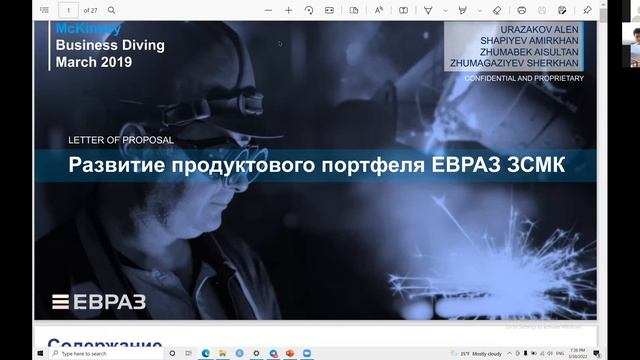Click the name SHAPIYEV AMIRKHAN
Image resolution: width=640 pixels, height=360 pixels.
pyautogui.click(x=529, y=41)
